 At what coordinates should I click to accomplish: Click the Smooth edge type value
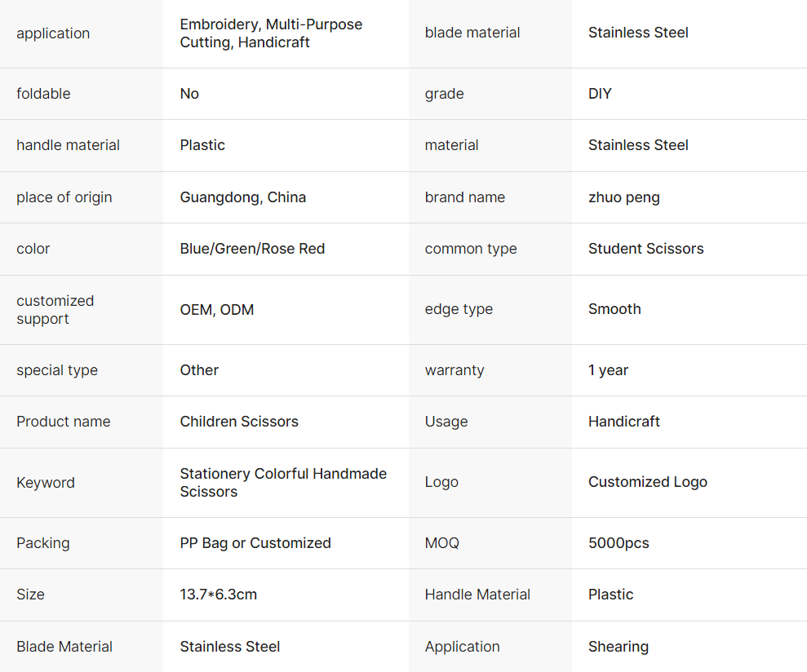point(614,309)
